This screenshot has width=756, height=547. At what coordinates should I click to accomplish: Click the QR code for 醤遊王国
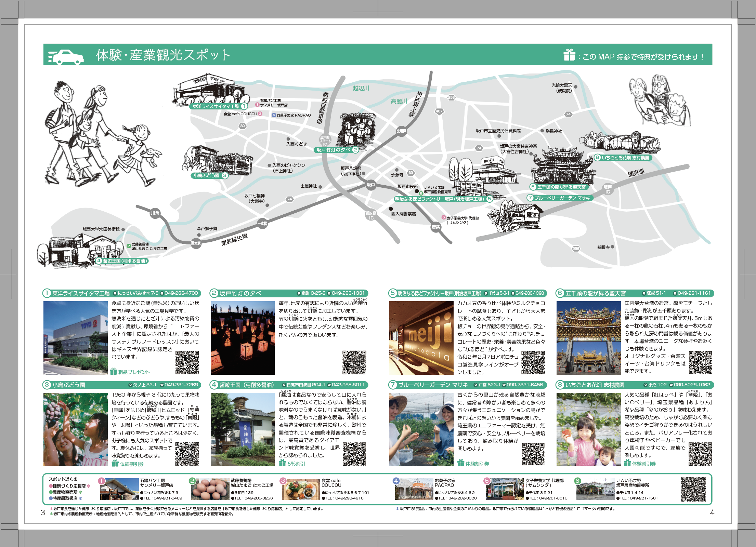pos(354,454)
